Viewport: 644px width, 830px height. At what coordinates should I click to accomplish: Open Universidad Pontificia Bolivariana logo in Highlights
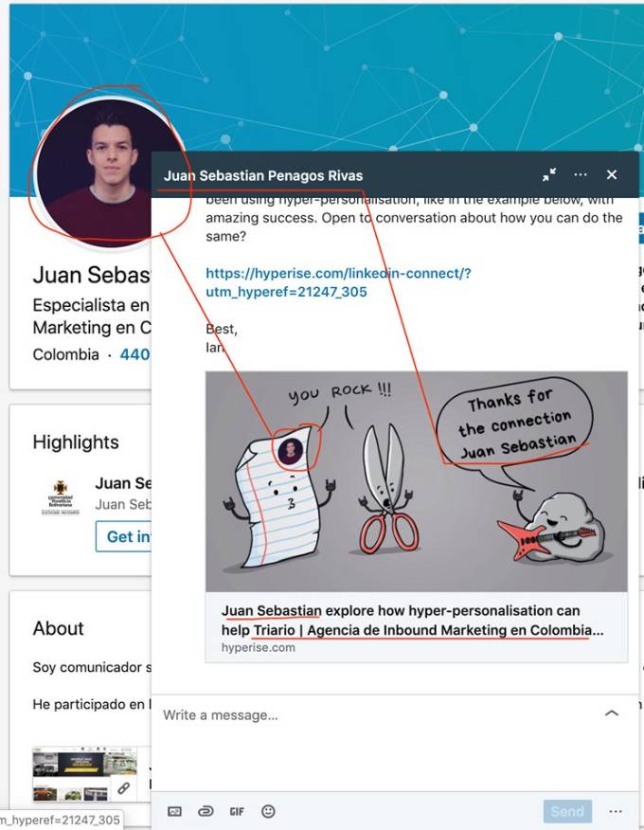[61, 497]
